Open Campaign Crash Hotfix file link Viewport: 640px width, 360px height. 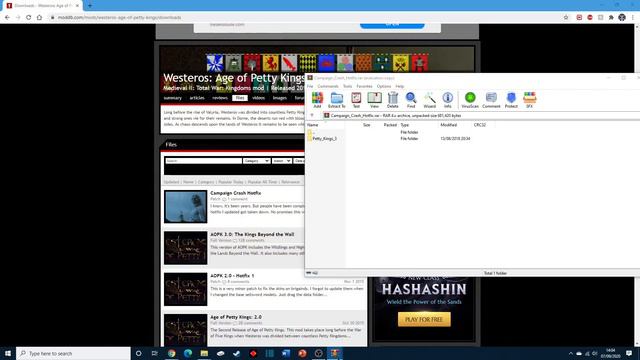(236, 193)
